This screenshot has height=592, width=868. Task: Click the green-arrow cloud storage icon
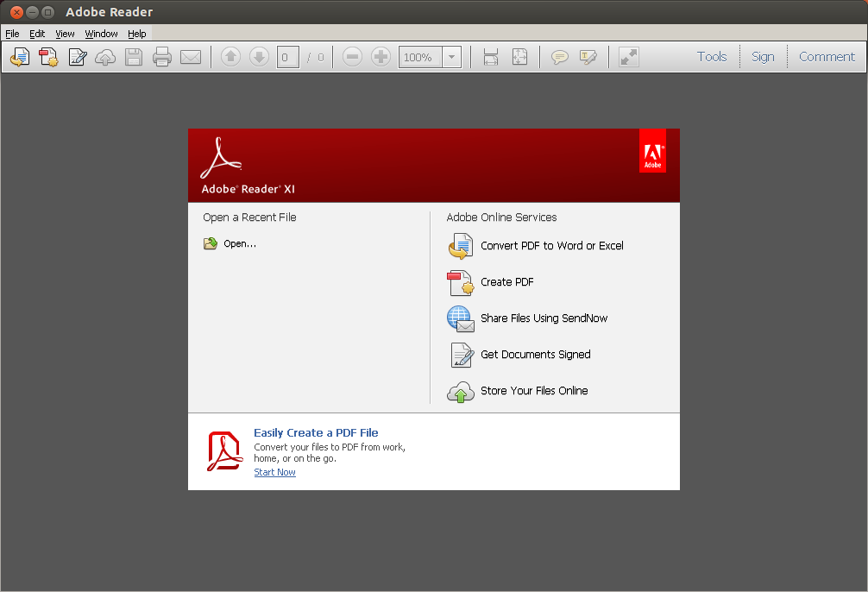[461, 392]
